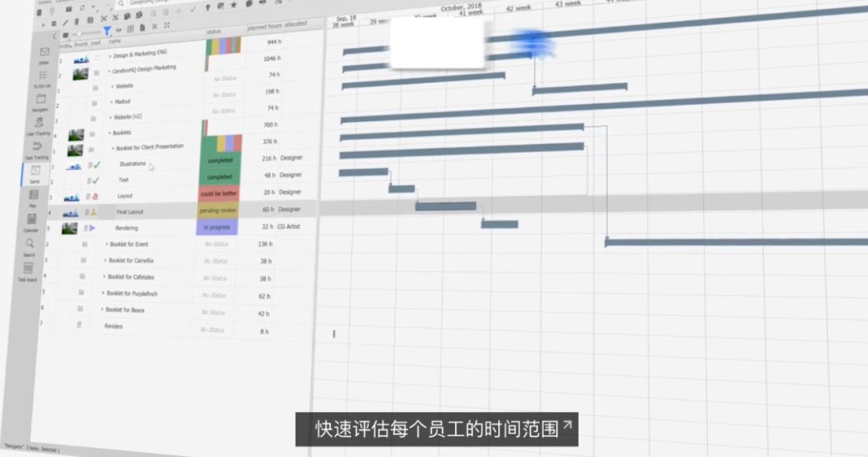Image resolution: width=868 pixels, height=457 pixels.
Task: Click the red mod icon in the Layout row
Action: coord(95,196)
